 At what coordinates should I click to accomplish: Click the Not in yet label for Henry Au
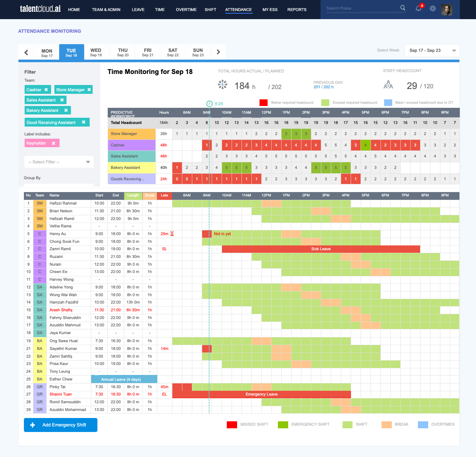tap(222, 234)
